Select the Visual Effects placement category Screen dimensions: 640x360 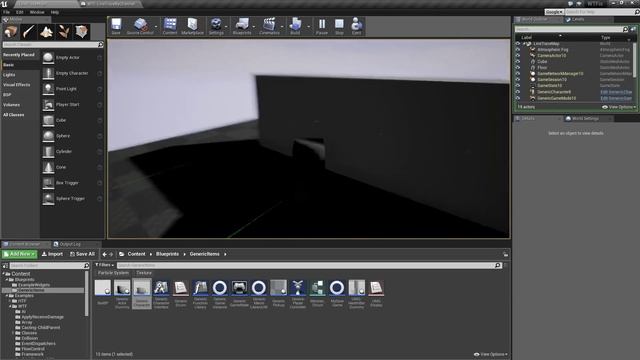[17, 85]
